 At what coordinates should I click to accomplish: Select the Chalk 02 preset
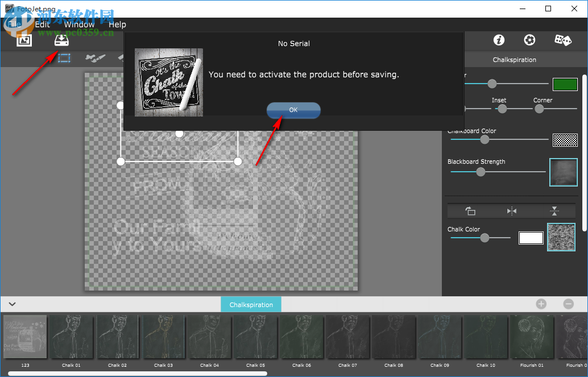coord(117,337)
